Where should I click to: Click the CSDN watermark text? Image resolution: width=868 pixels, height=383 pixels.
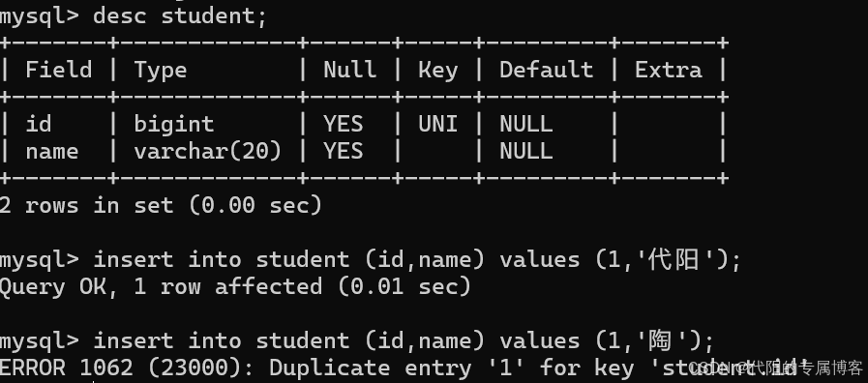776,368
